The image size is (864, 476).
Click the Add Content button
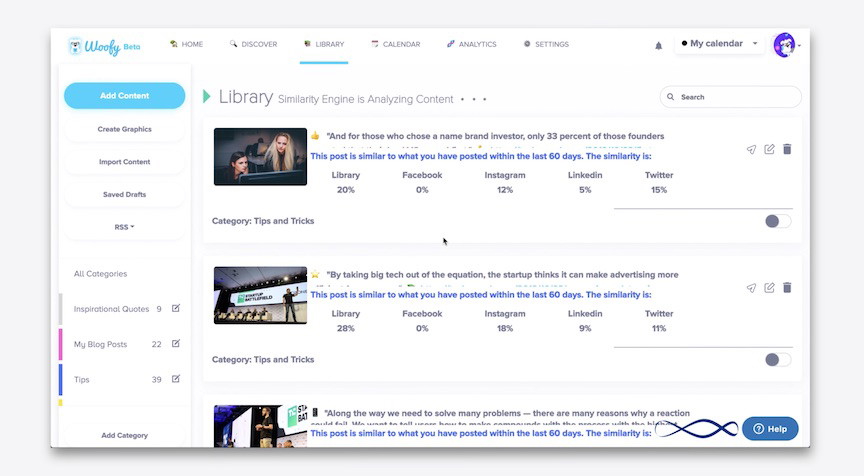(125, 96)
